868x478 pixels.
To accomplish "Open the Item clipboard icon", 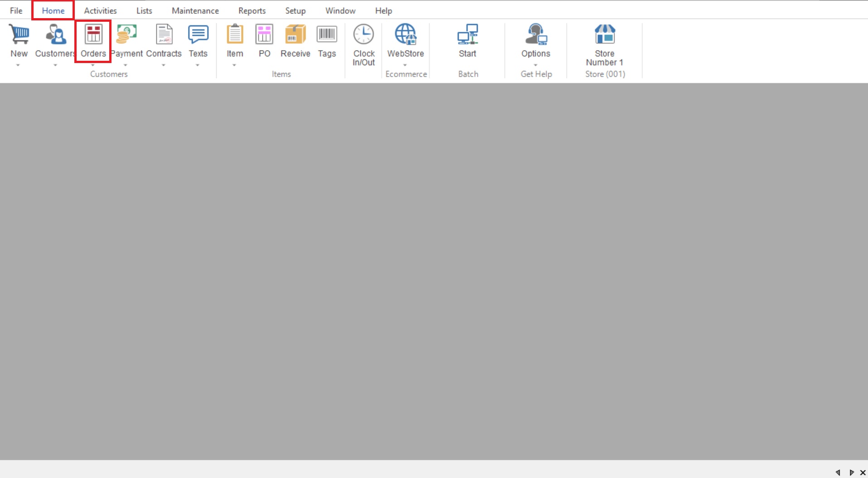I will [235, 34].
